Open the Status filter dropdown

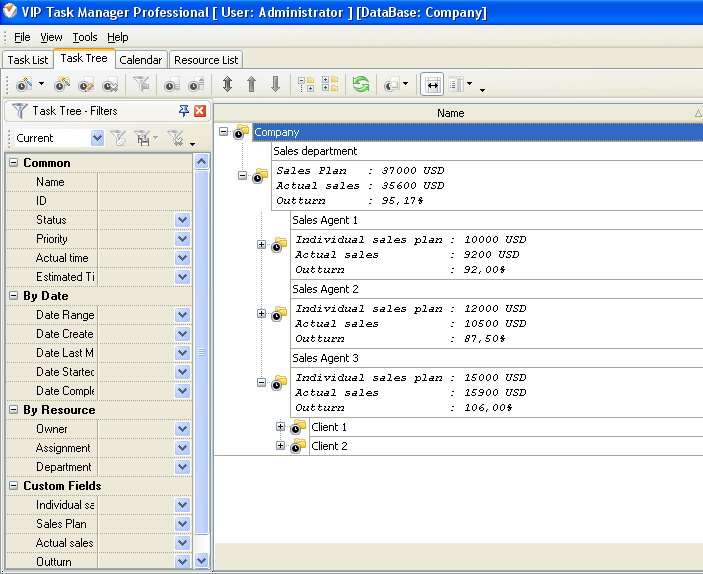[x=182, y=220]
